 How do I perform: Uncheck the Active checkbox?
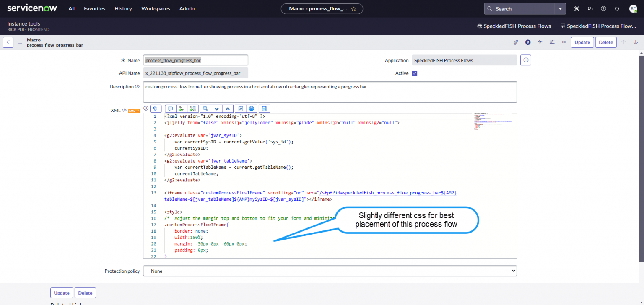point(414,73)
